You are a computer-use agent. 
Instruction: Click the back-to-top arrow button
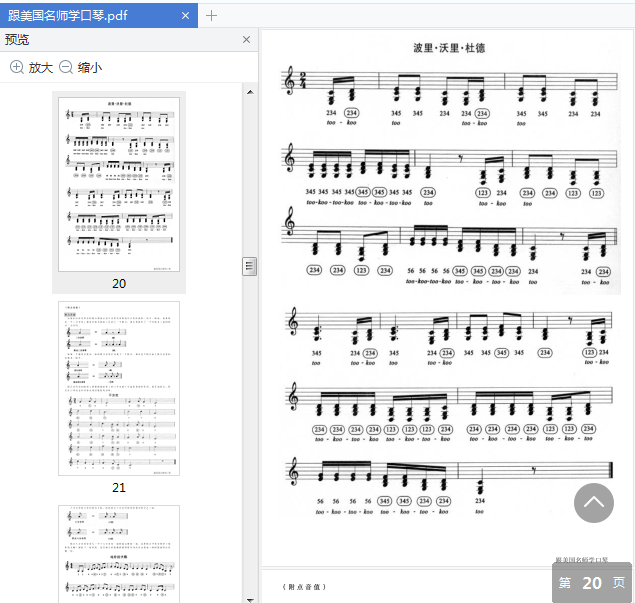coord(594,503)
